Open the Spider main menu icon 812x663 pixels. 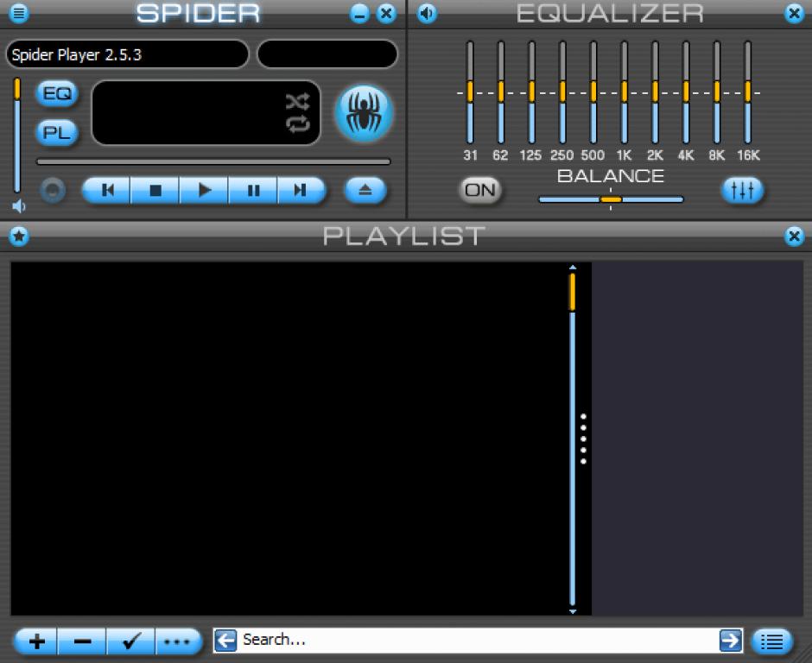(x=19, y=13)
